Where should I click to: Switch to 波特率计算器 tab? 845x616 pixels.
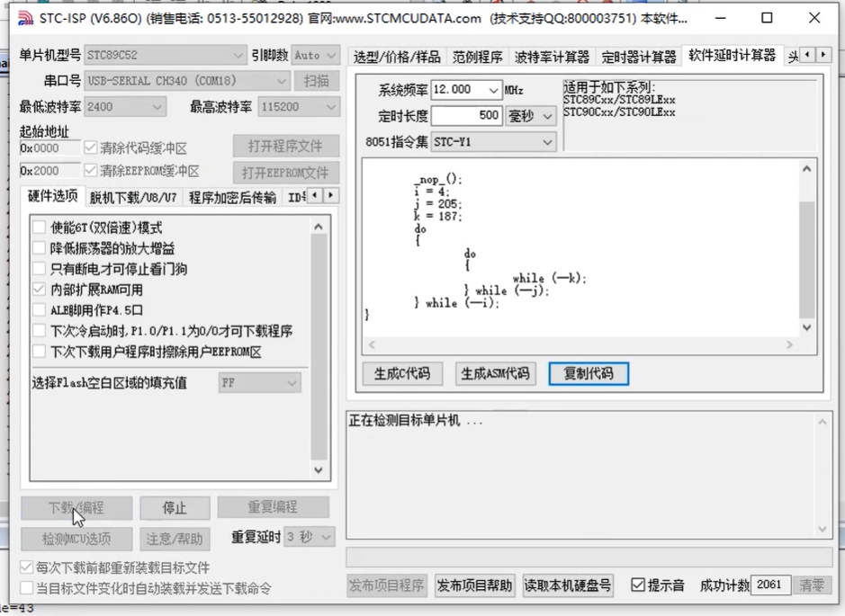[552, 57]
